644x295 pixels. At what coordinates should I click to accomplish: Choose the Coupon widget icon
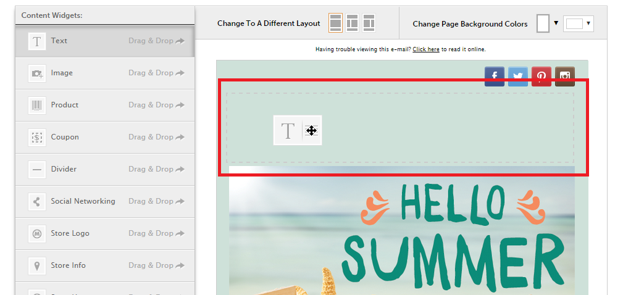37,138
